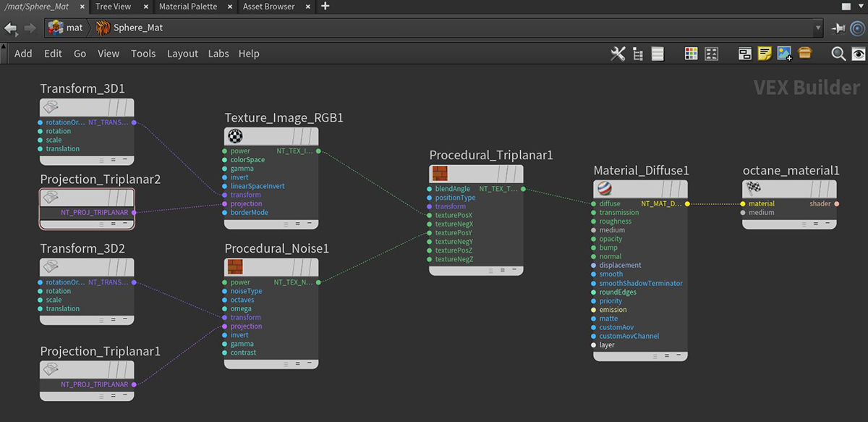
Task: Create a network box using toolbar icon
Action: pos(745,54)
